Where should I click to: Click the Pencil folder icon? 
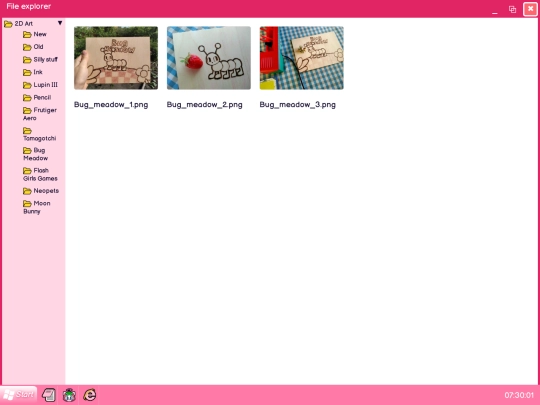(27, 98)
